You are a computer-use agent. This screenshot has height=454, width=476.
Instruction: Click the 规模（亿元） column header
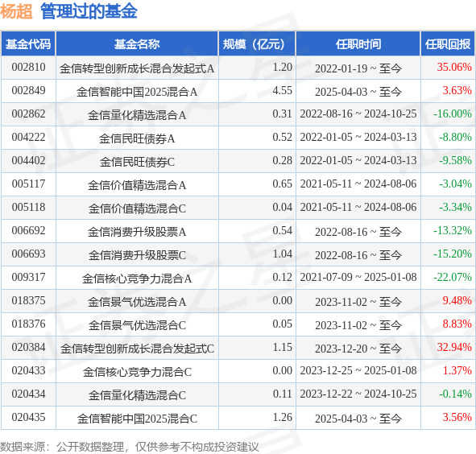[x=257, y=44]
